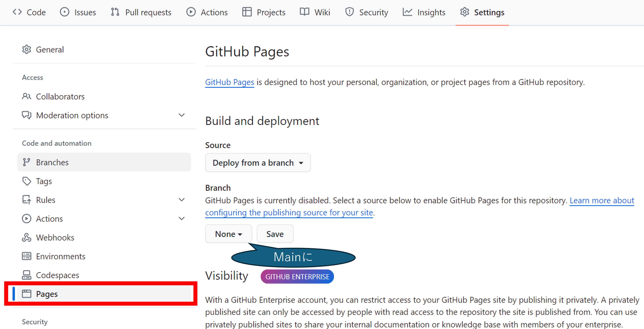Viewport: 644px width, 329px height.
Task: Click the Pages browser icon in the sidebar
Action: pos(26,294)
